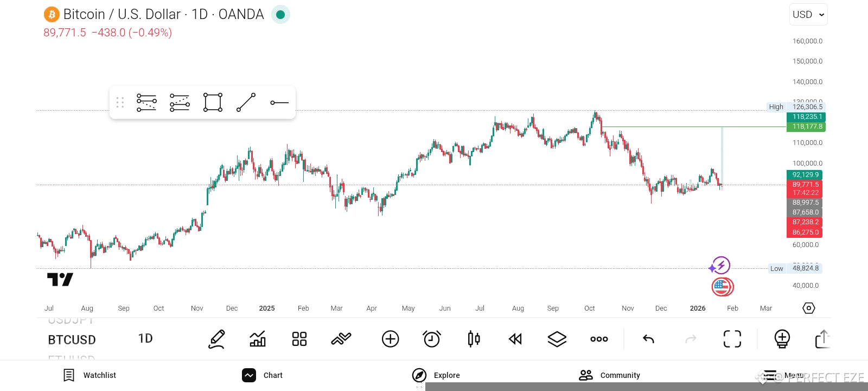Select the Short Position drawing tool
Image resolution: width=868 pixels, height=391 pixels.
click(x=180, y=102)
